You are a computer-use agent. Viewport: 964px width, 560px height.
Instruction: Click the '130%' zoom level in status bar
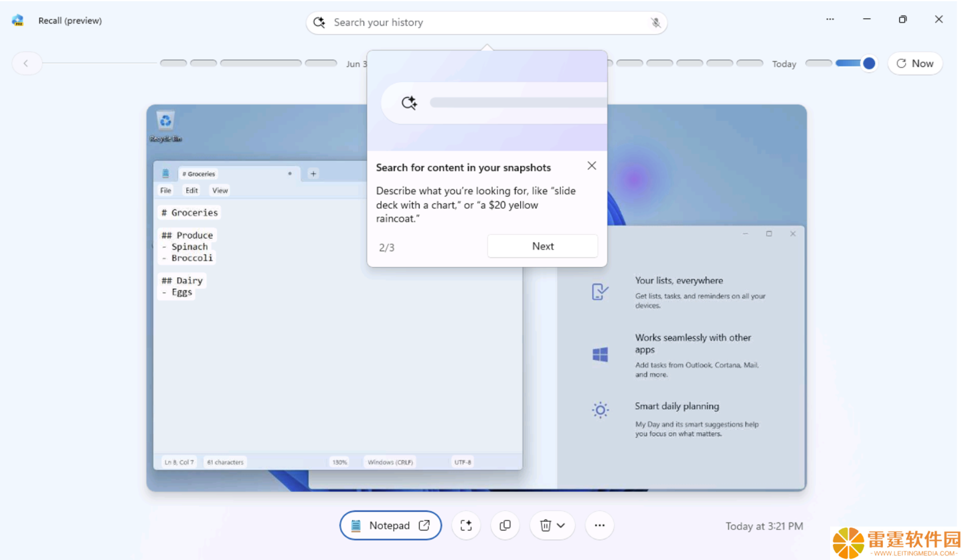pyautogui.click(x=339, y=462)
